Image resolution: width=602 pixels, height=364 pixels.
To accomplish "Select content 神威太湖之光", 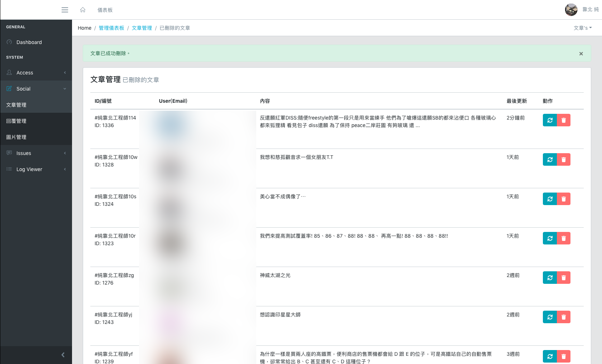I will point(275,275).
